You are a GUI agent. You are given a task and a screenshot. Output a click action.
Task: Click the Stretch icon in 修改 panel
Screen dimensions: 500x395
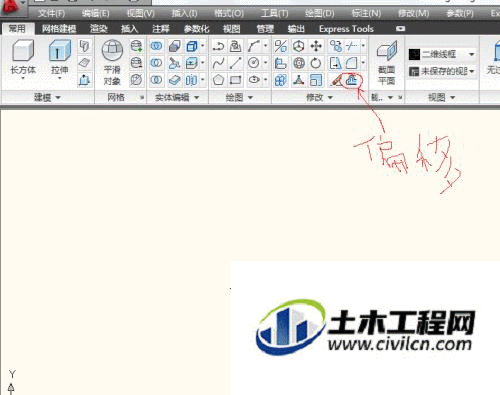[x=336, y=63]
